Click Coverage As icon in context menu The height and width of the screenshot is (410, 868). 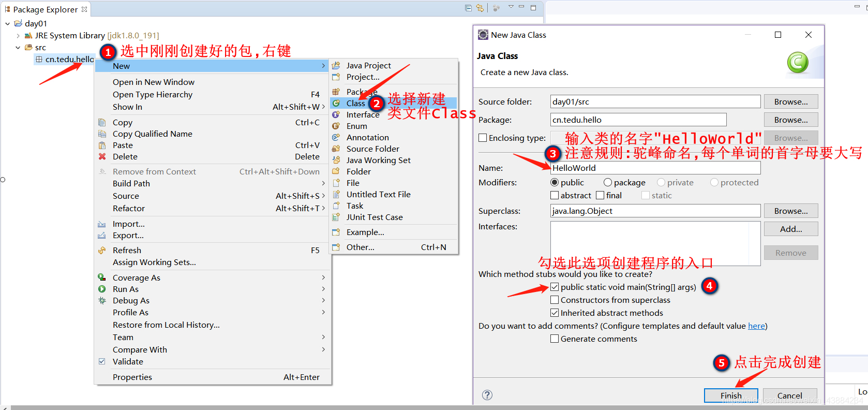[102, 277]
